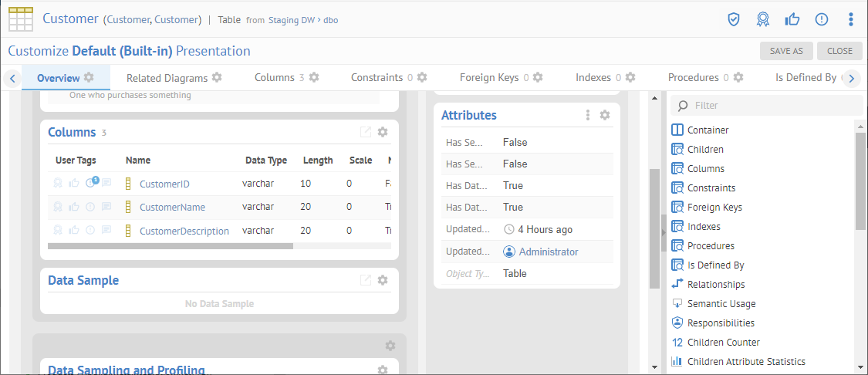Image resolution: width=868 pixels, height=375 pixels.
Task: Toggle the certify tag on CustomerID row
Action: pos(58,184)
